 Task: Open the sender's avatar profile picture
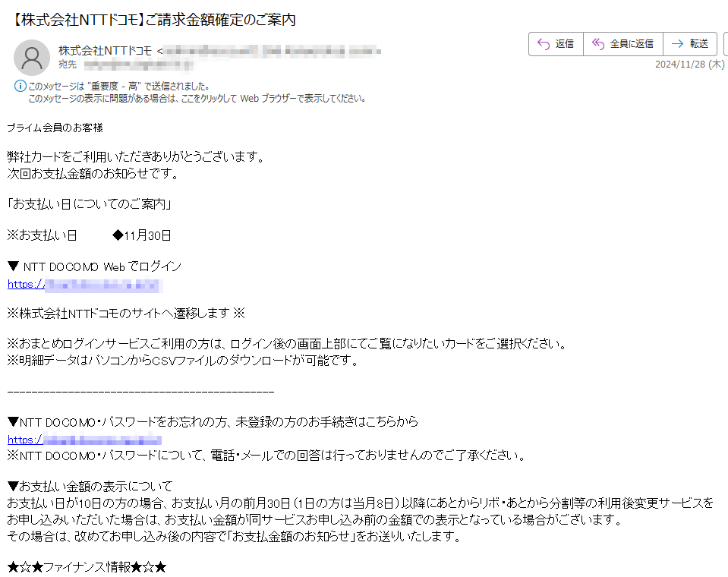click(32, 58)
